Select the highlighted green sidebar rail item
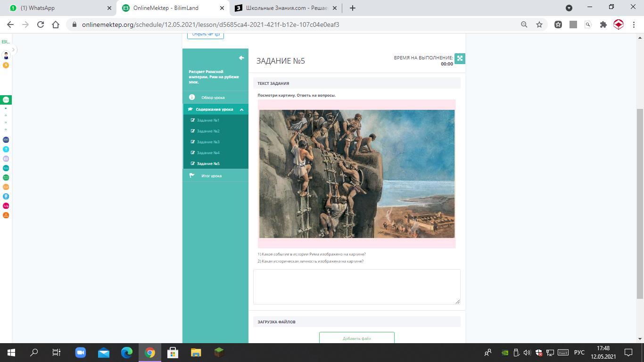This screenshot has height=362, width=644. pos(6,99)
